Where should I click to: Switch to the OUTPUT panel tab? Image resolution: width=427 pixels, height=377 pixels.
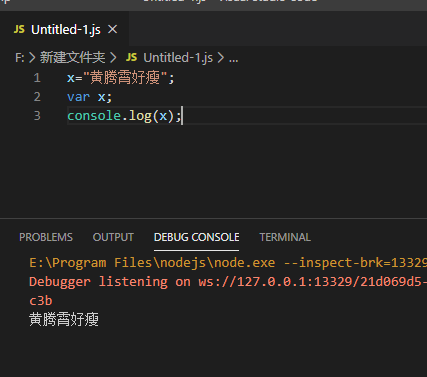(113, 237)
